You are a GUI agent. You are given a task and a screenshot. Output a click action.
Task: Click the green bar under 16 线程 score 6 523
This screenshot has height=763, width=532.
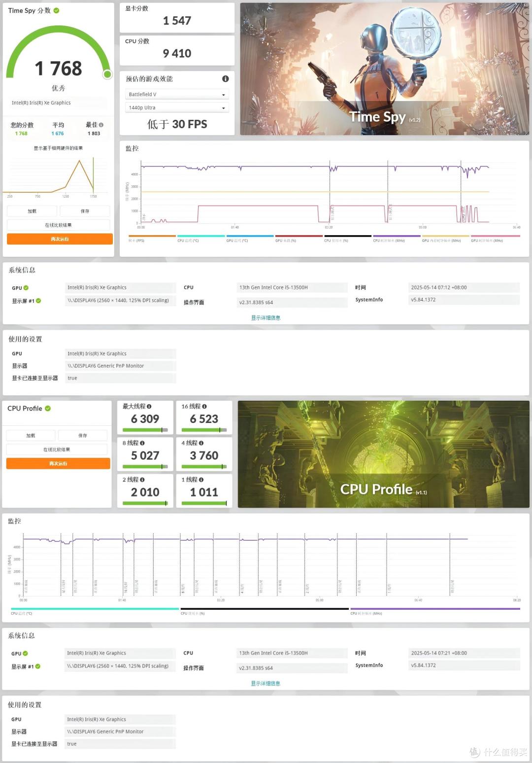204,430
